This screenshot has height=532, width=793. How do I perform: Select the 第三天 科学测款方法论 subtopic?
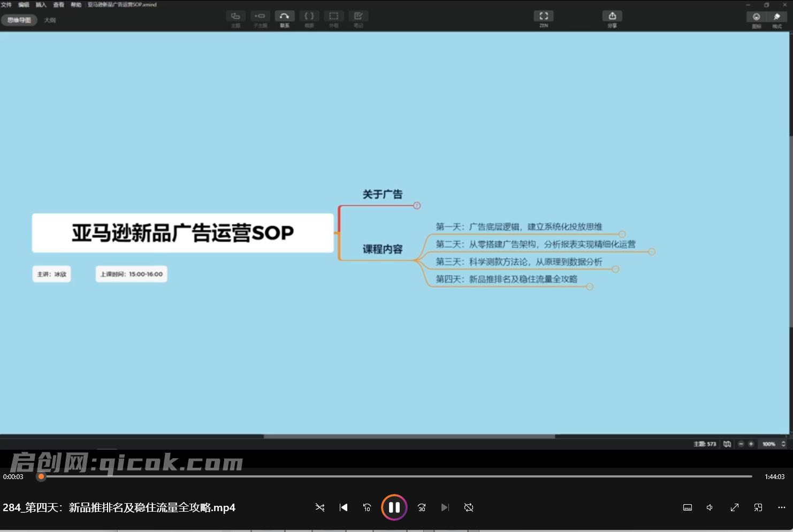pyautogui.click(x=519, y=262)
